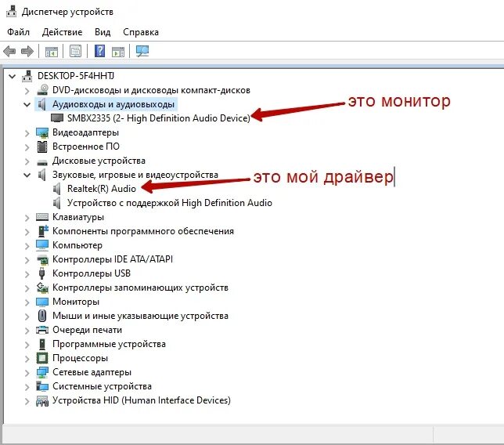Click the computer icon next to DESKTOP-5F4HHTJ

point(27,76)
